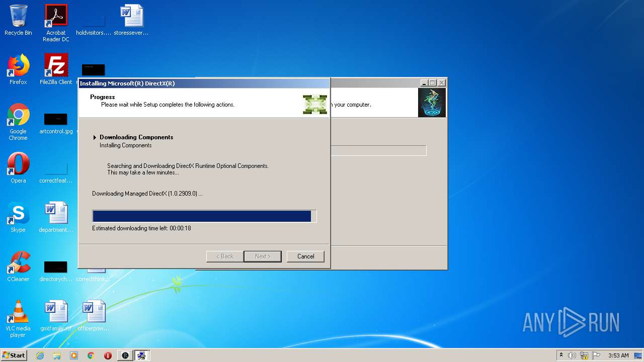Viewport: 644px width, 362px height.
Task: Click the 'Installing Components' step text
Action: click(x=125, y=145)
